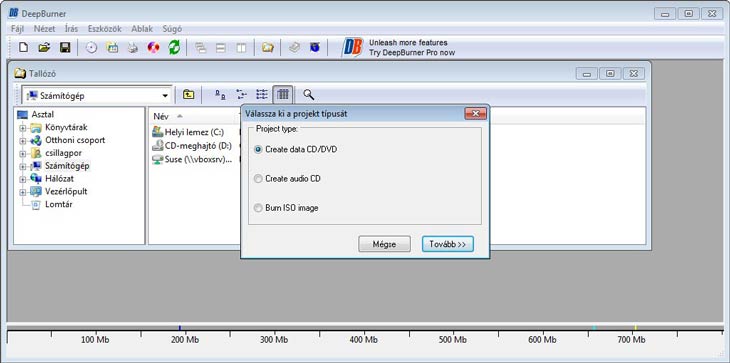Screen dimensions: 730x363
Task: Click the blank disc icon in the toolbar
Action: click(x=91, y=47)
